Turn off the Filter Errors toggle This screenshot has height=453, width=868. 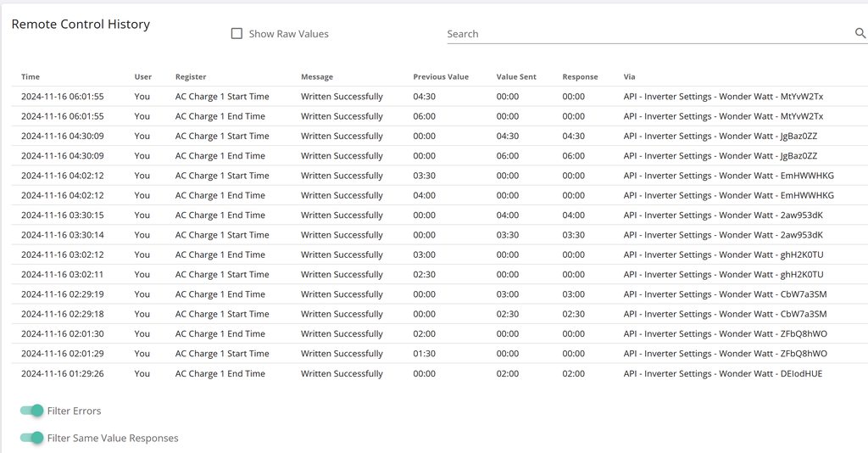coord(32,411)
